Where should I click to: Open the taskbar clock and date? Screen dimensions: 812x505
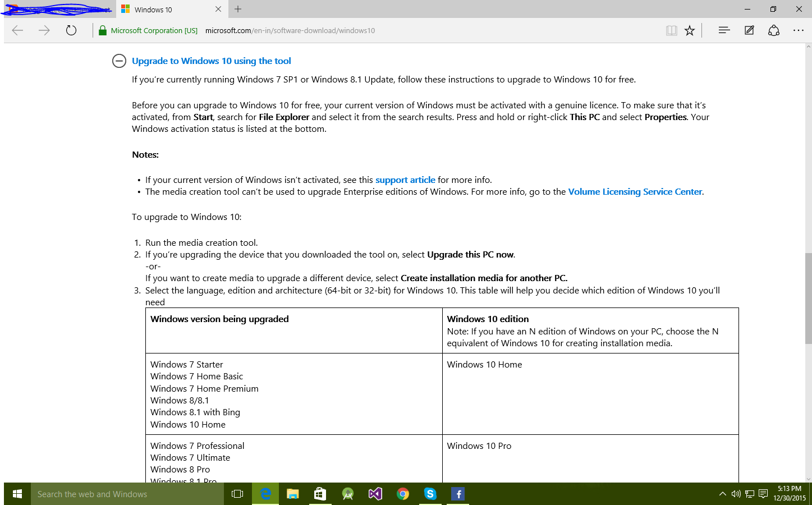tap(790, 494)
